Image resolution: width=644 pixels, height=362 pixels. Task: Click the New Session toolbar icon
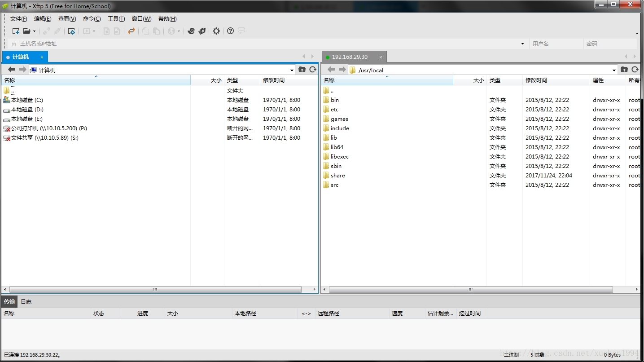[16, 31]
